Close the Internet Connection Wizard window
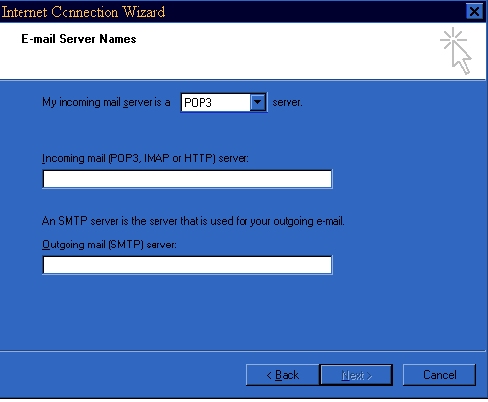This screenshot has width=488, height=402. click(x=474, y=12)
